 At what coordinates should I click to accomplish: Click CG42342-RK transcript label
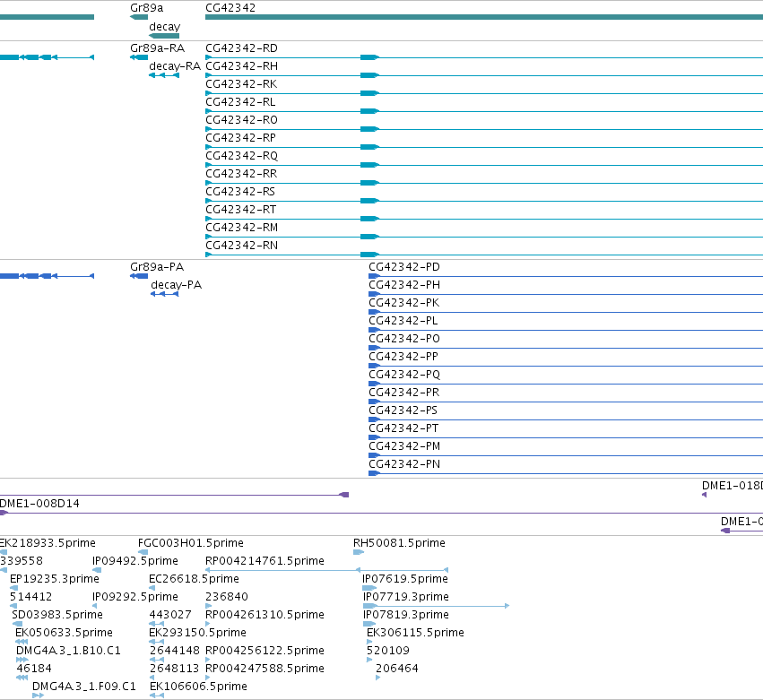241,84
